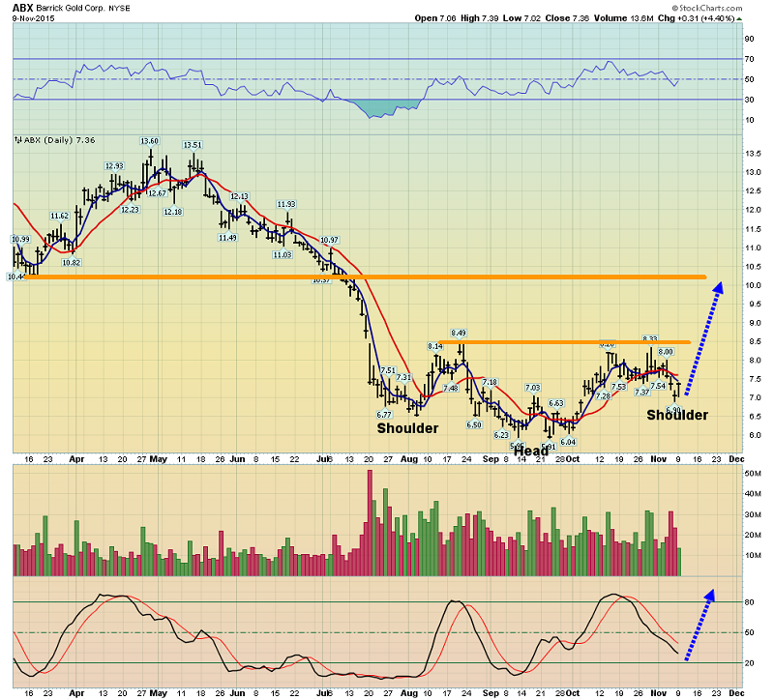Click the 12.23 low price label
The width and height of the screenshot is (774, 700).
pyautogui.click(x=130, y=210)
